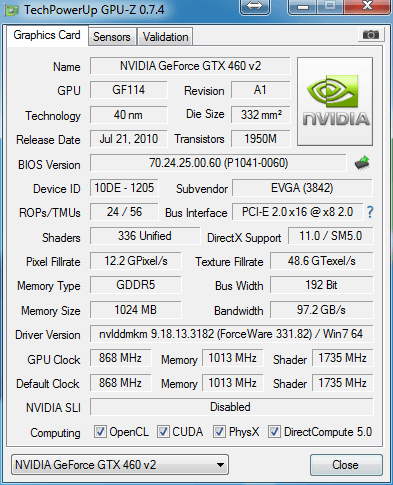
Task: Minimize the GPU-Z window
Action: [x=303, y=7]
